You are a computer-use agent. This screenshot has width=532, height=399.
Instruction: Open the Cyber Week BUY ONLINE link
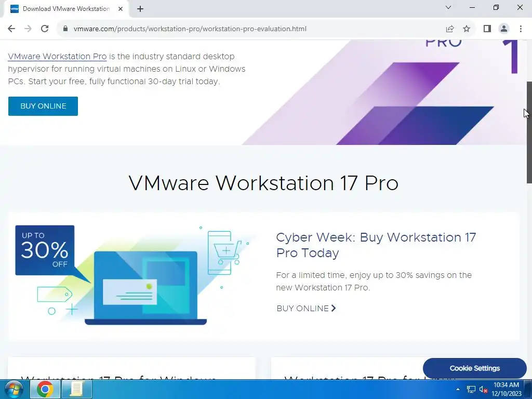pos(306,309)
